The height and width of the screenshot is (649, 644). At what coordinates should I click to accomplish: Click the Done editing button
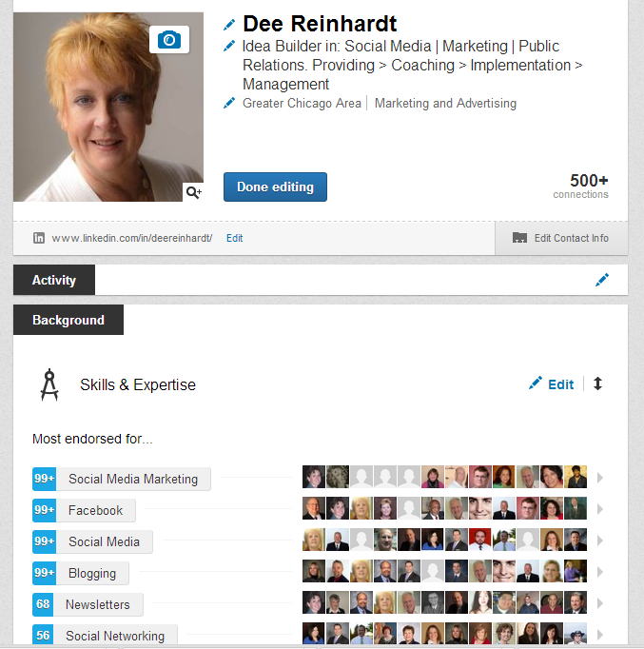coord(276,187)
